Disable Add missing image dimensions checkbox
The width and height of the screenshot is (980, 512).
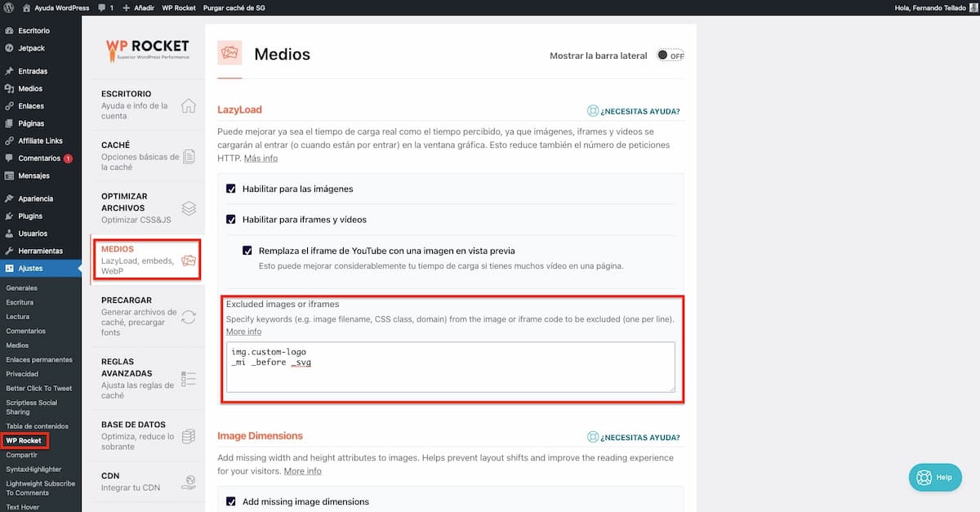point(231,501)
